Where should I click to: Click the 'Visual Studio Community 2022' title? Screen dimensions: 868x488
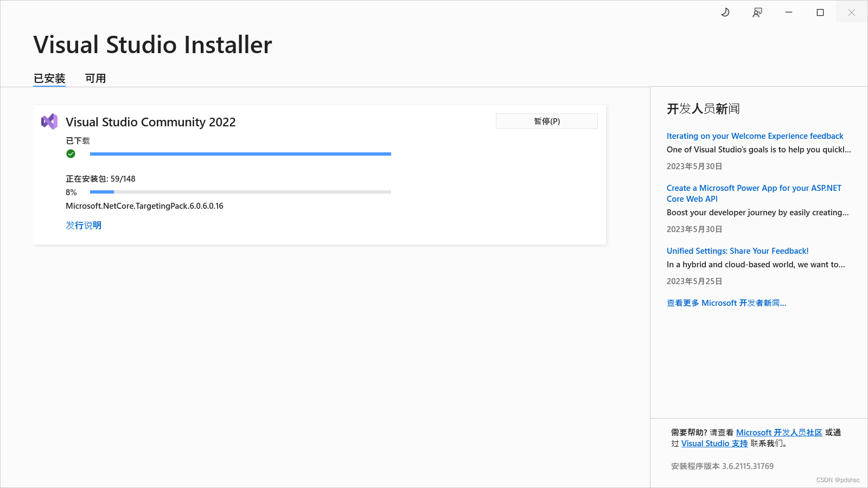click(x=151, y=122)
